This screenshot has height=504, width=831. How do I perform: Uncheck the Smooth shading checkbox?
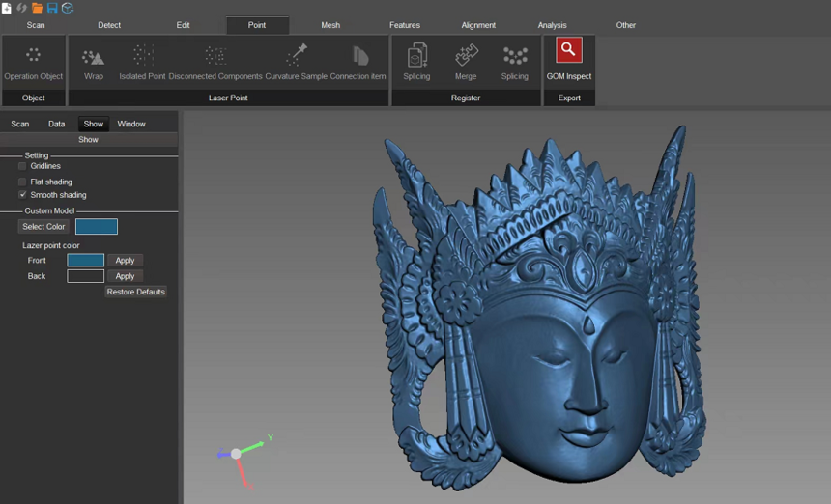coord(22,195)
